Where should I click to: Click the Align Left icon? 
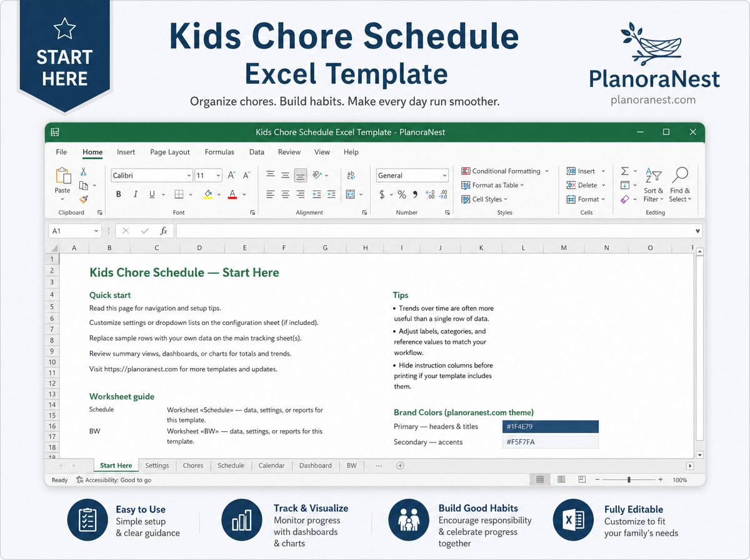click(x=270, y=194)
